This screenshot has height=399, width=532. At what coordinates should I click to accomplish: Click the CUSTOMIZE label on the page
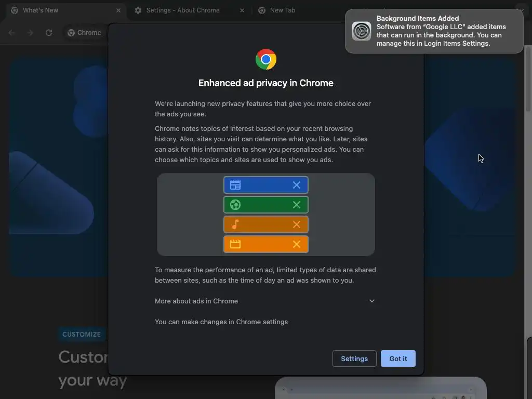pyautogui.click(x=82, y=334)
